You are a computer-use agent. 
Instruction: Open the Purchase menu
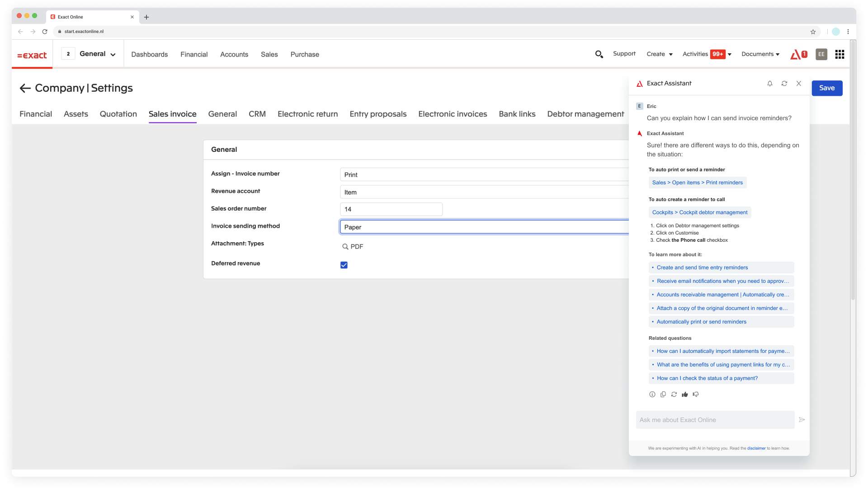(x=305, y=54)
